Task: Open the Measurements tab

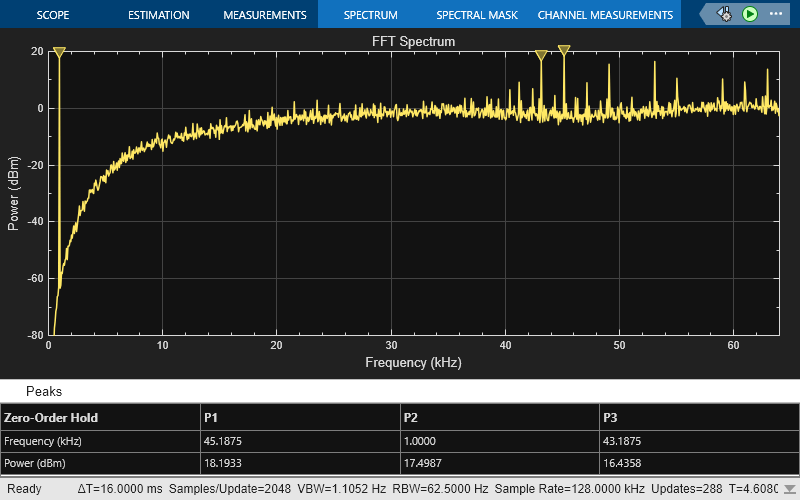Action: tap(264, 15)
